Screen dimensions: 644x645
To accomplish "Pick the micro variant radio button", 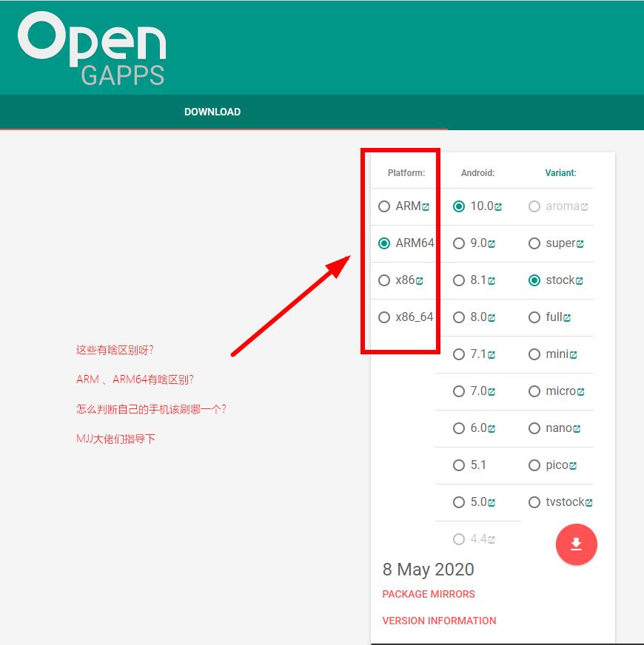I will tap(534, 391).
